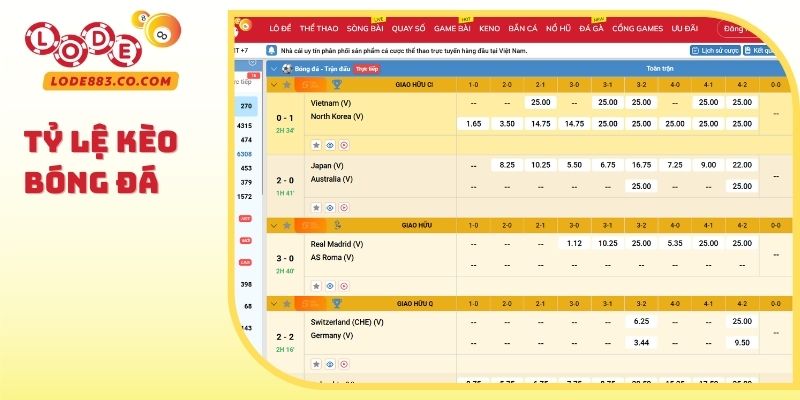
Task: Toggle the star in GIAO HỮU CI header
Action: click(287, 85)
